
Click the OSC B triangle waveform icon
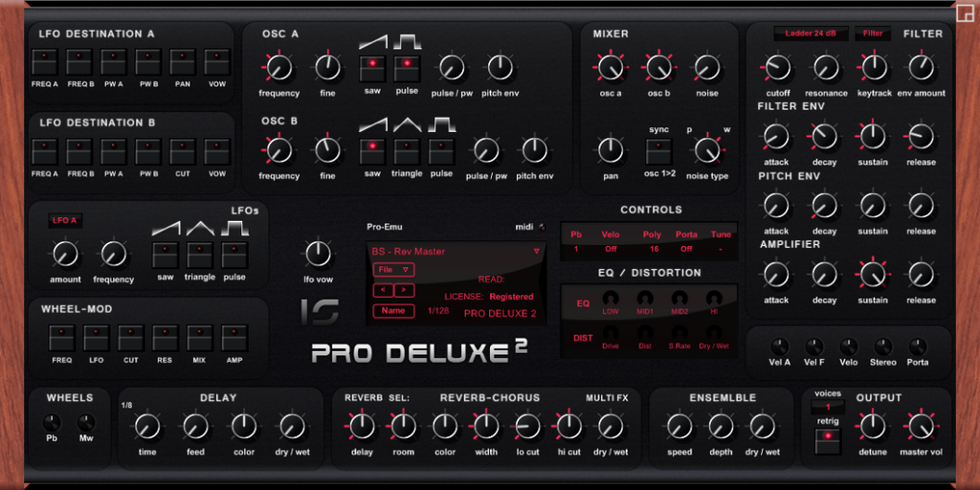click(x=407, y=124)
